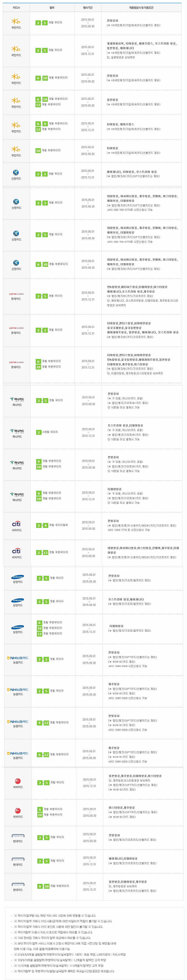Viewport: 187px width, 980px height.
Task: Select the NH농협카드 logo in the 4-12 month row
Action: 18,721
